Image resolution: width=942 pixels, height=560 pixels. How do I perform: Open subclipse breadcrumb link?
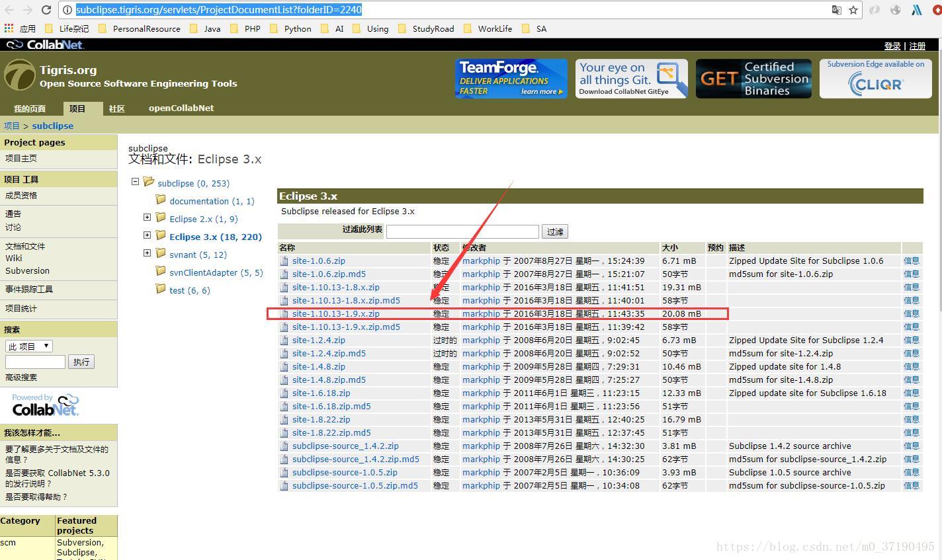53,126
